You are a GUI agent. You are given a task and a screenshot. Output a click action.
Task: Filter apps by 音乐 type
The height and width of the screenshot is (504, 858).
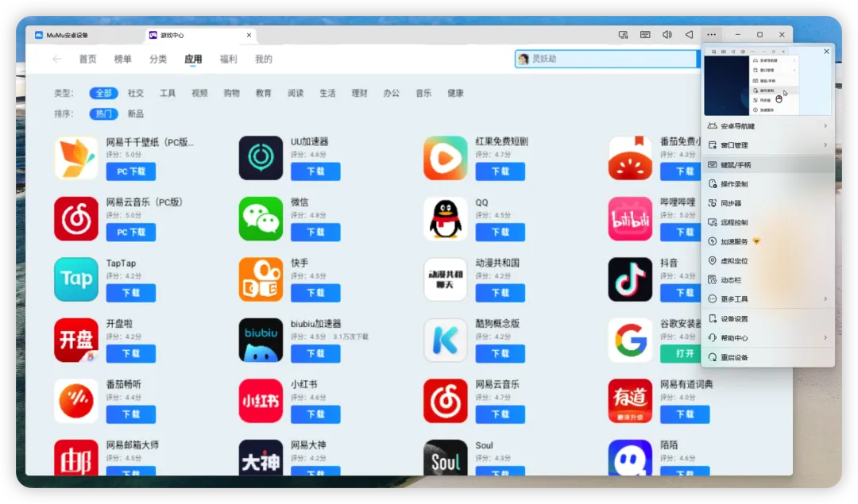[x=423, y=93]
